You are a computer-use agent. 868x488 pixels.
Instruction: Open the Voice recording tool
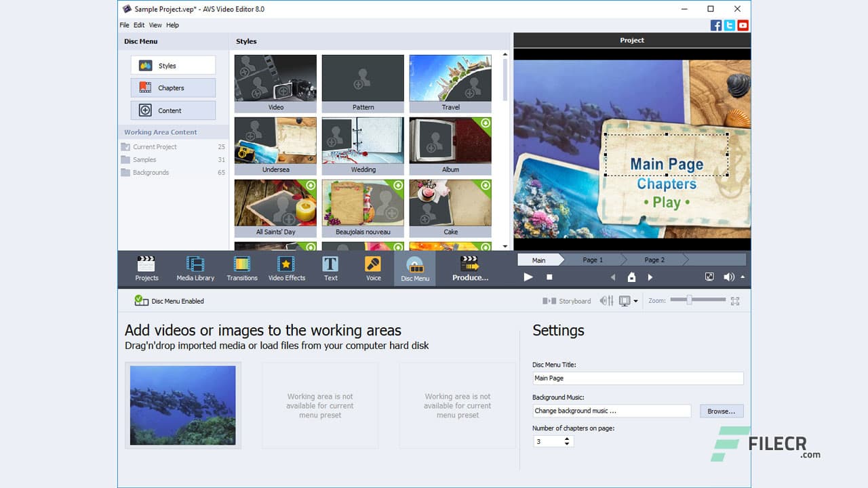373,268
